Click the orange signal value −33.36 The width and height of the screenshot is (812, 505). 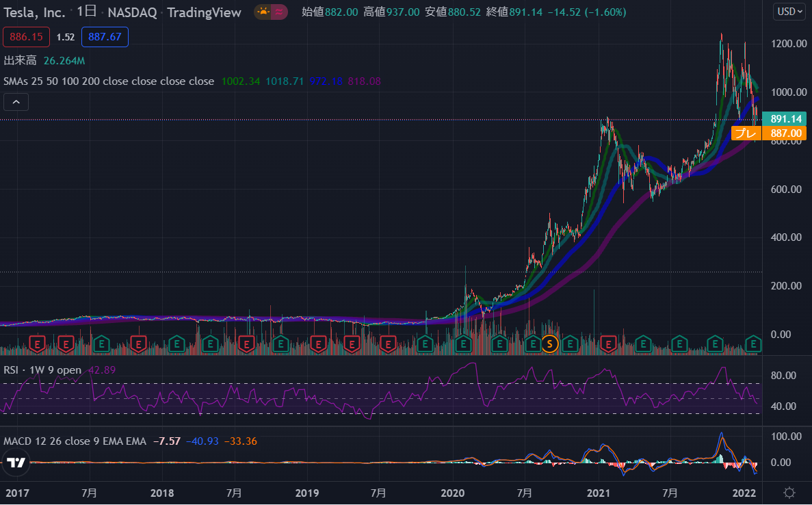pyautogui.click(x=241, y=441)
